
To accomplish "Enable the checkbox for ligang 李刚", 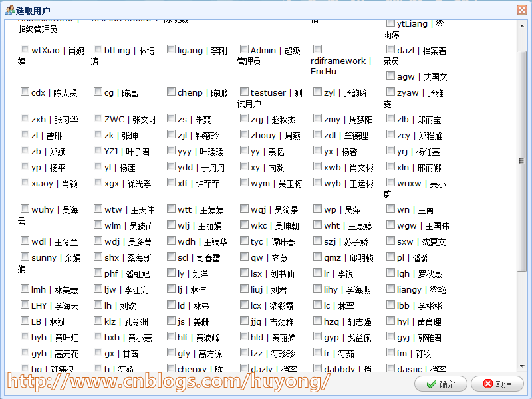I will coord(171,50).
